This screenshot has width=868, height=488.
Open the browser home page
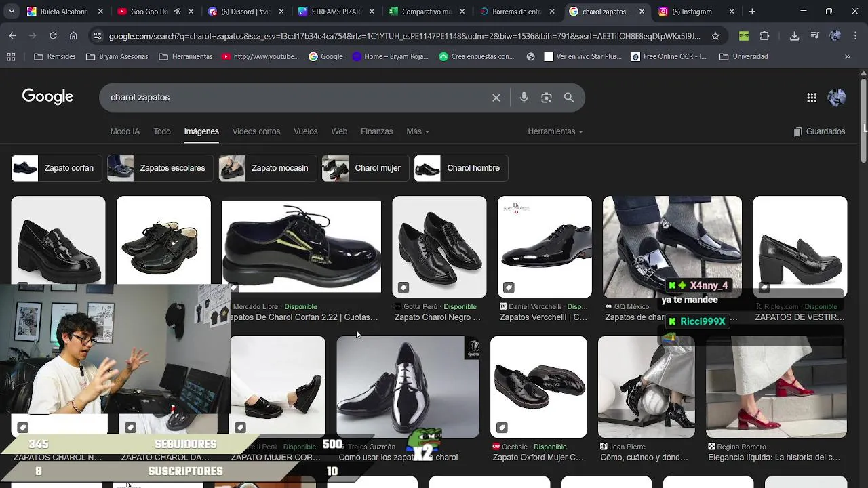coord(73,36)
